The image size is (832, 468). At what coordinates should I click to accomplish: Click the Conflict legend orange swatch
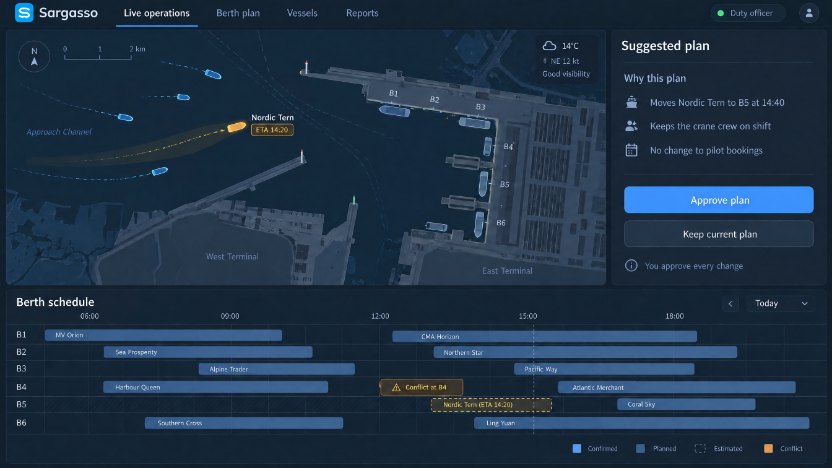pos(768,448)
